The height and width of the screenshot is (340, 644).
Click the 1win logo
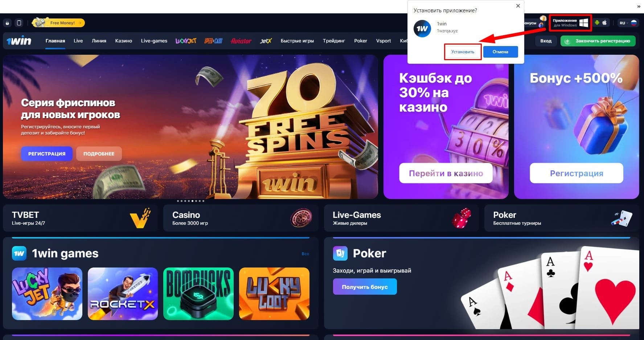coord(19,41)
